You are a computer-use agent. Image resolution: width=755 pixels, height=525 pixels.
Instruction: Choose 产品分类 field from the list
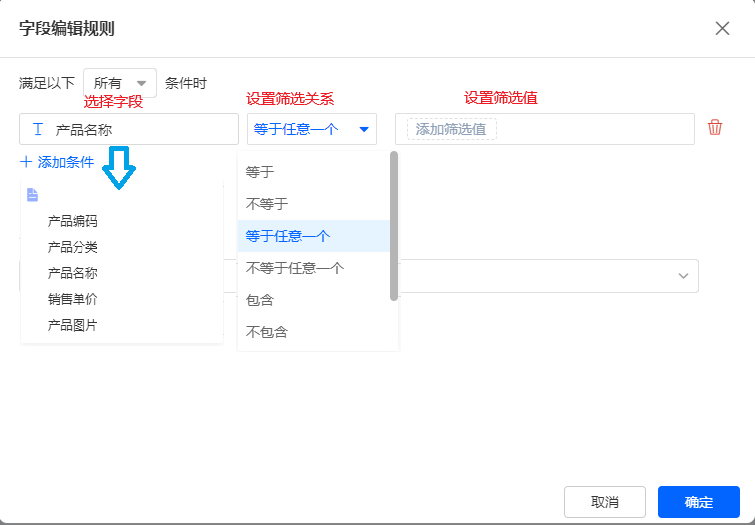pos(73,247)
